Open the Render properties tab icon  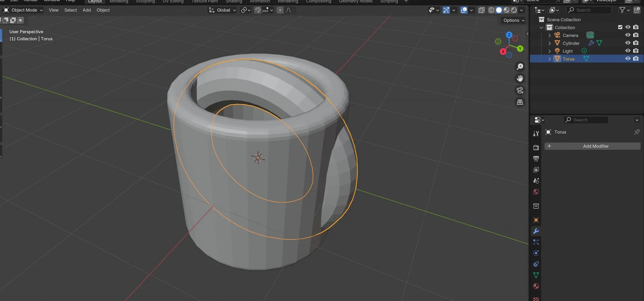click(x=536, y=147)
